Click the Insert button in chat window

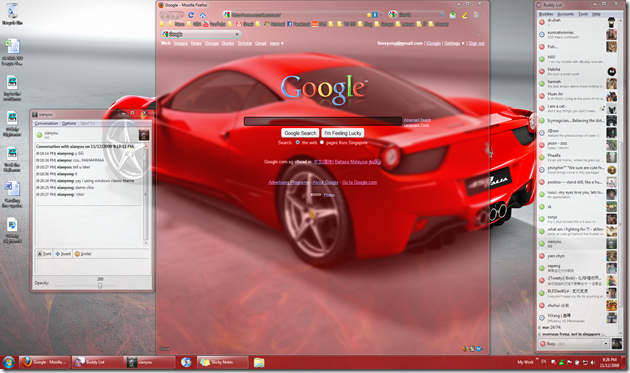click(63, 254)
